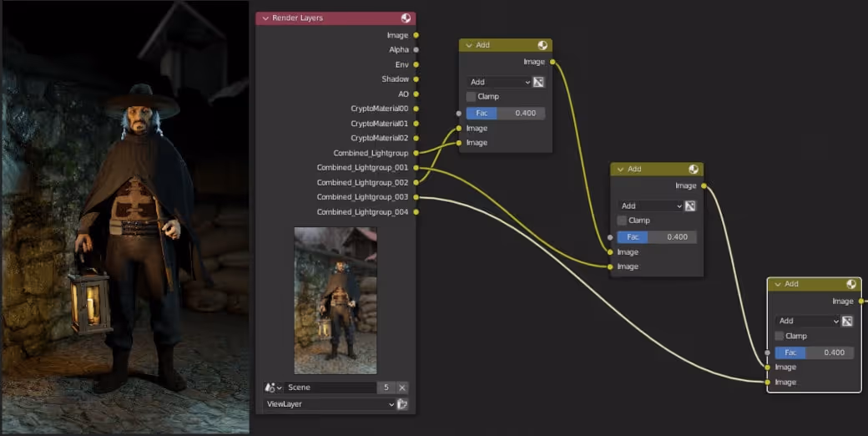Enable Clamp on the selected Add node
Viewport: 868px width, 436px height.
780,336
